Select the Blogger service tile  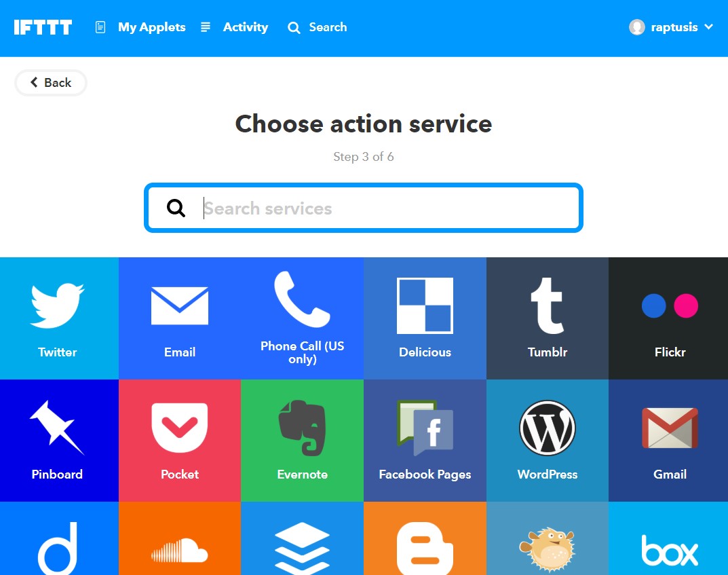tap(425, 538)
